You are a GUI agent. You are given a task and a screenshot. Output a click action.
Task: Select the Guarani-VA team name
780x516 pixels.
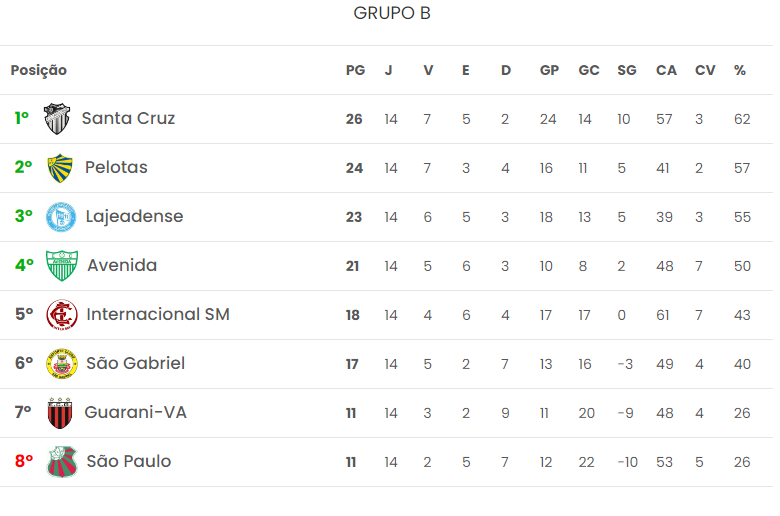pos(135,413)
